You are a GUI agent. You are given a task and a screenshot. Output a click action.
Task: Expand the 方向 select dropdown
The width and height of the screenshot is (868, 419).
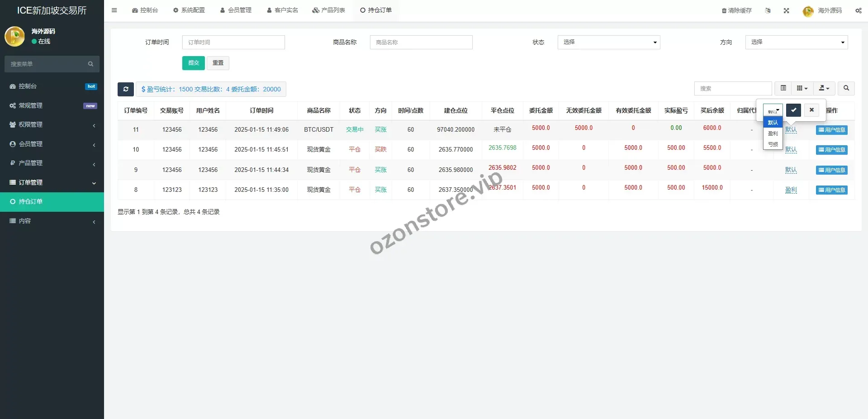(x=796, y=42)
